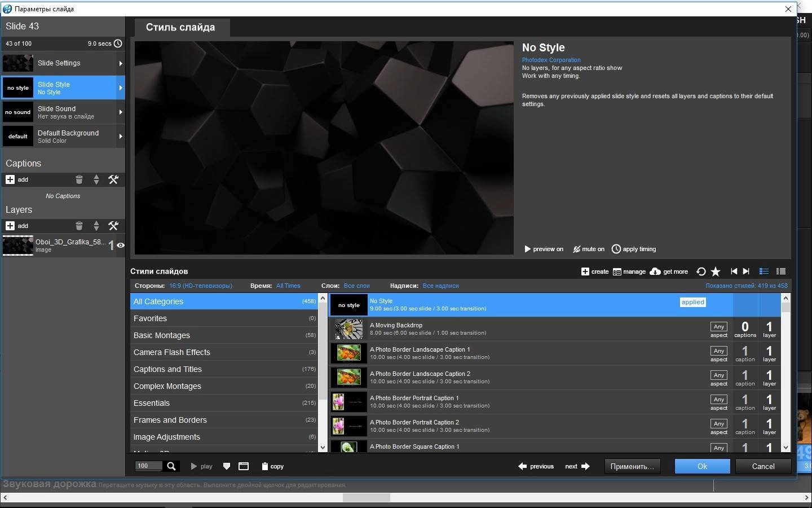Open Photodex Corporation link

551,60
